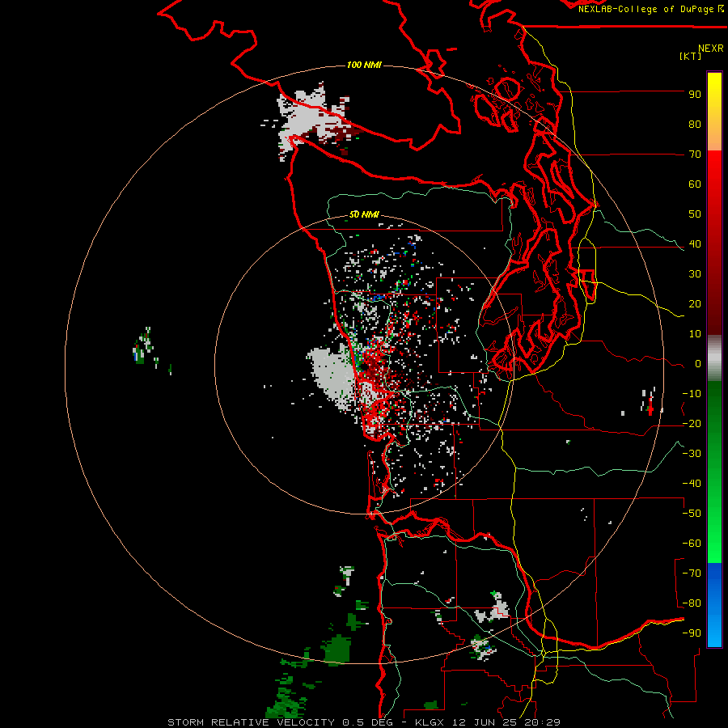Click the "-40" scale label

pos(692,484)
